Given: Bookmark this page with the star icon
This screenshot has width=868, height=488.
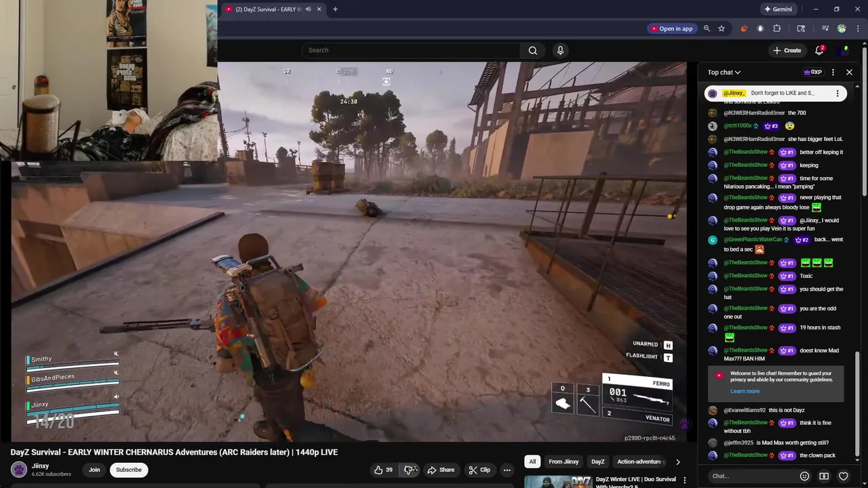Looking at the screenshot, I should pos(722,28).
